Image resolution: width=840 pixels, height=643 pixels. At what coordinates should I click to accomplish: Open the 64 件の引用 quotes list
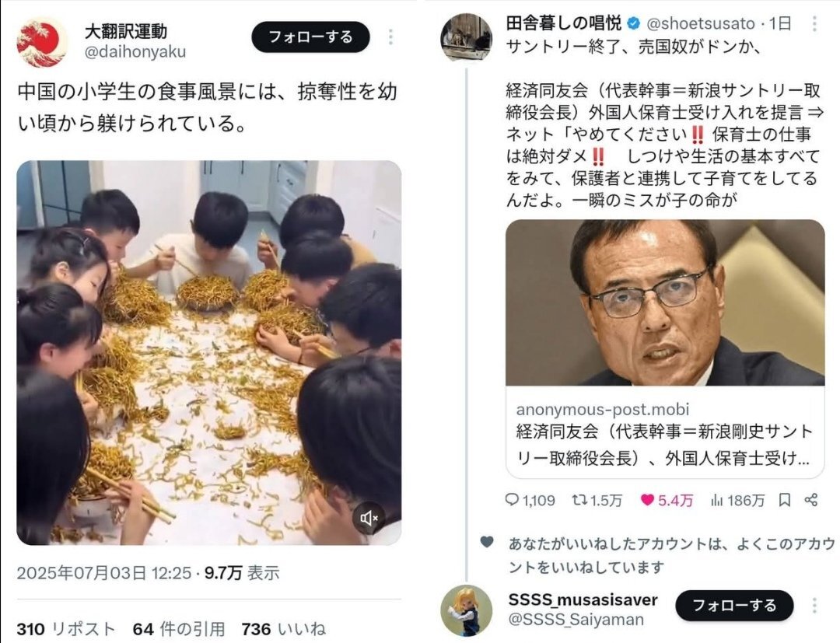[178, 628]
